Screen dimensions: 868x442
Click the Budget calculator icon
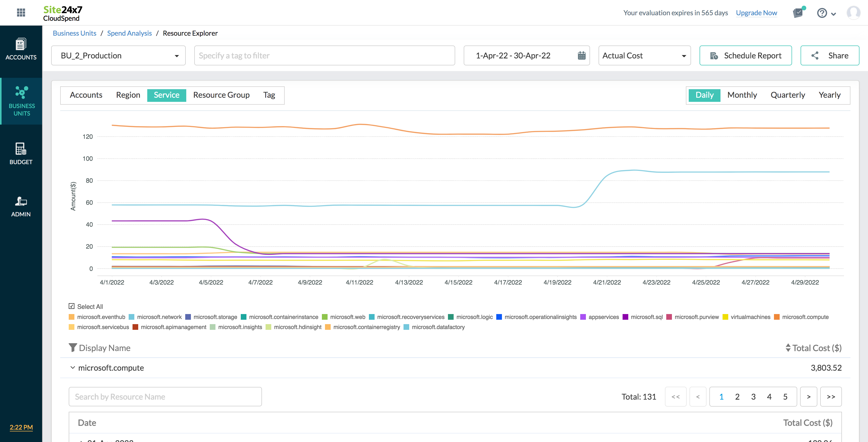[21, 149]
